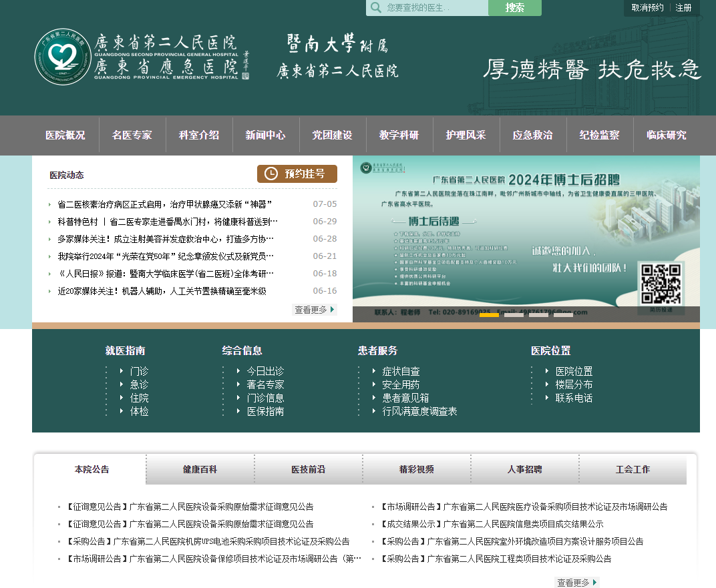This screenshot has height=588, width=716.
Task: Click 门诊信息 under 综合信息
Action: tap(265, 398)
